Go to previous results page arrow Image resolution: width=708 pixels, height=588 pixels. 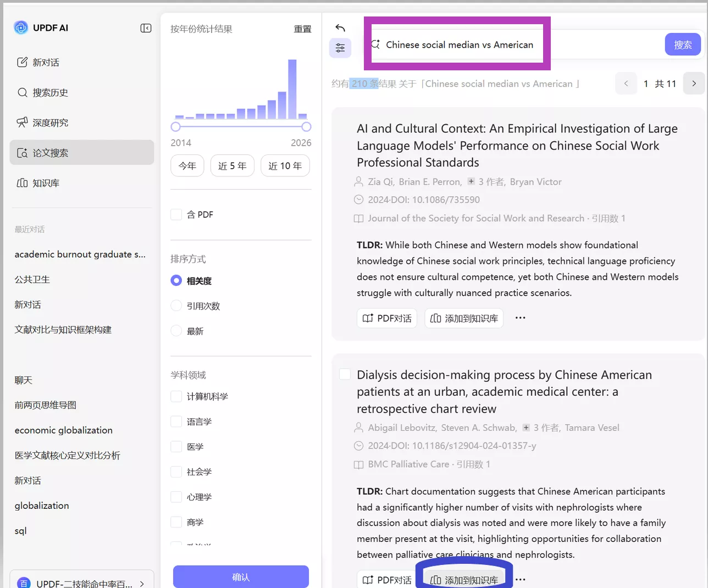coord(626,84)
